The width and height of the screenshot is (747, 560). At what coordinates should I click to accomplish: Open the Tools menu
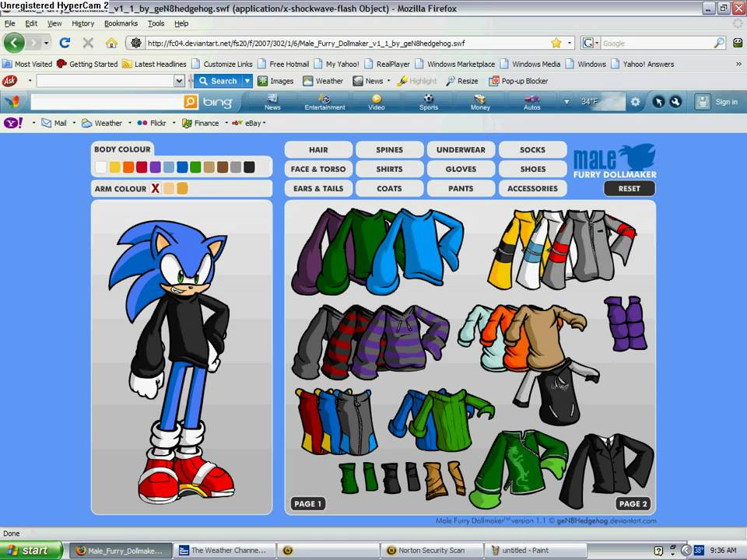click(x=156, y=23)
